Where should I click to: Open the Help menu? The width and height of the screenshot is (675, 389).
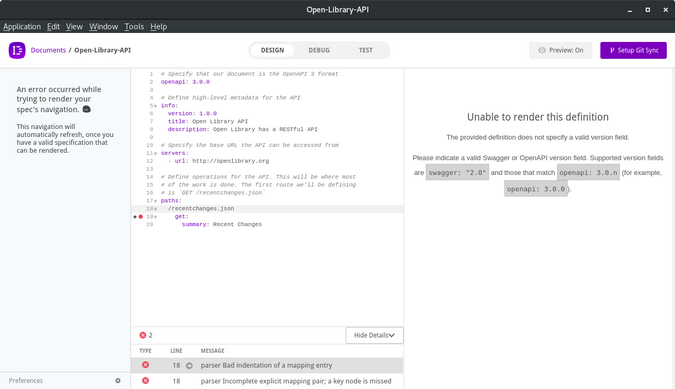pyautogui.click(x=158, y=27)
